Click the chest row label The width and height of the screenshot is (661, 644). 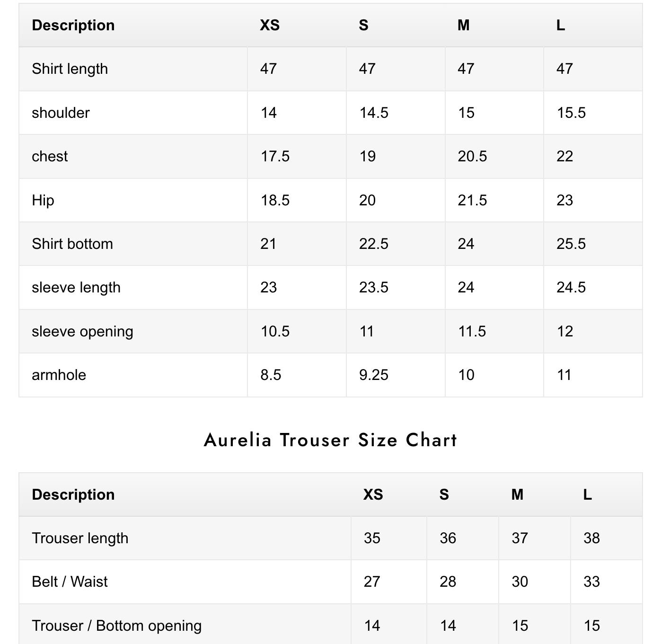click(x=50, y=157)
